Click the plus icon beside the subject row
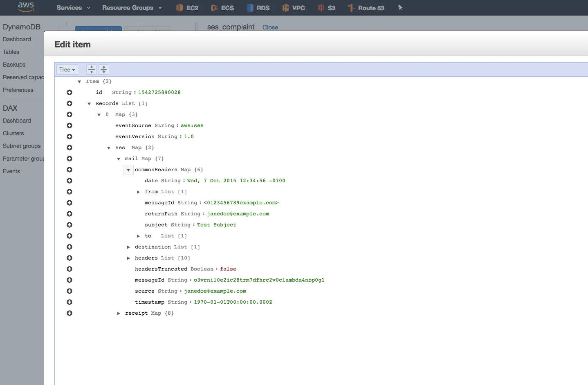Screen dimensions: 588x385 (x=70, y=225)
